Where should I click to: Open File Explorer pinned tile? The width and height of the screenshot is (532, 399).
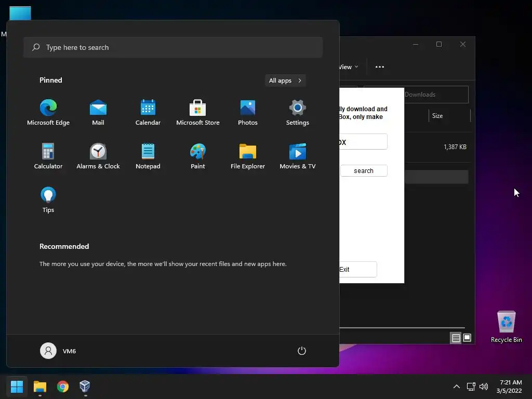pos(248,156)
